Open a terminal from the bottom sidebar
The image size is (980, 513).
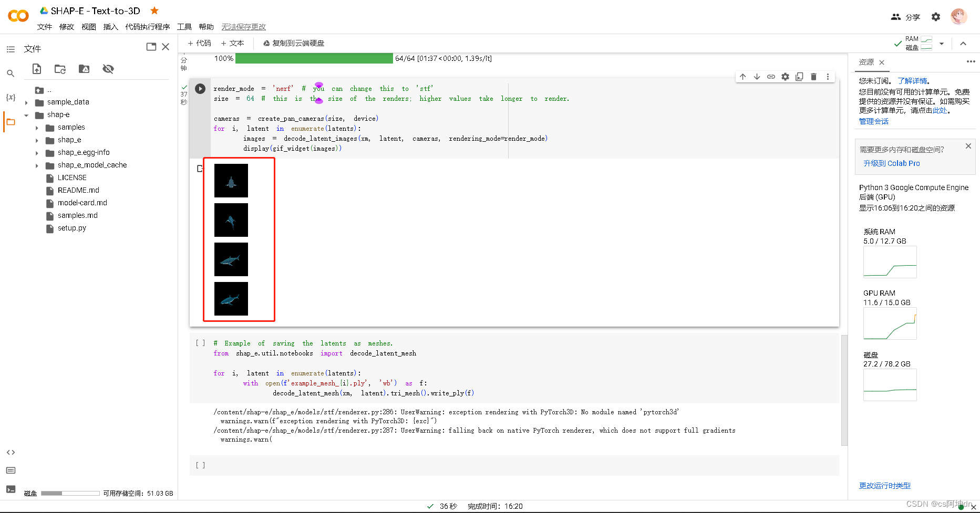pyautogui.click(x=11, y=489)
